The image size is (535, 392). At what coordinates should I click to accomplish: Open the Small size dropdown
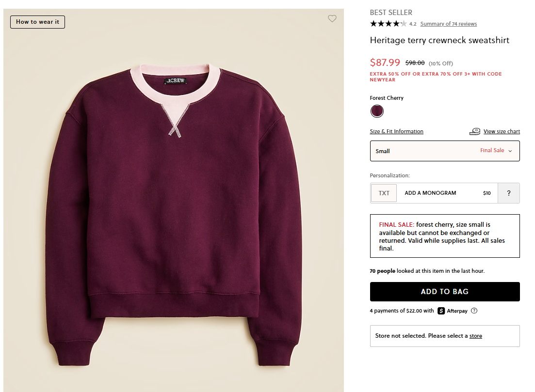point(444,151)
